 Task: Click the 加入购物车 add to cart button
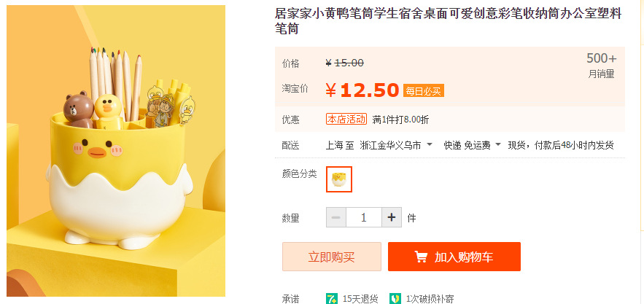tap(454, 257)
